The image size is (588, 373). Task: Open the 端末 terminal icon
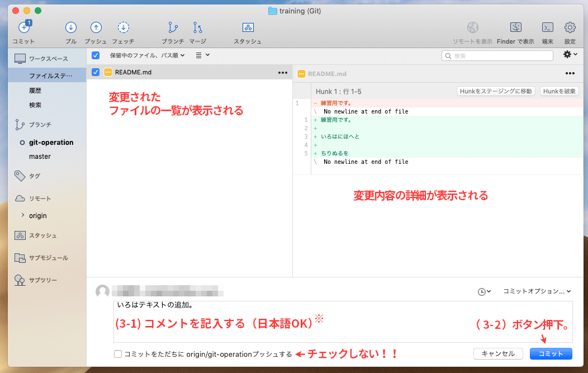pos(548,27)
